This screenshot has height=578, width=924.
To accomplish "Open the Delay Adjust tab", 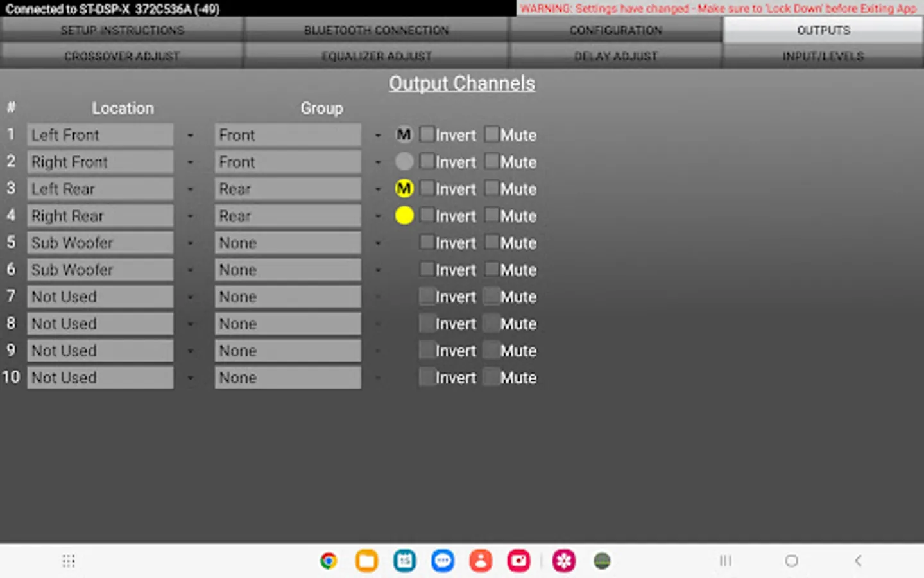I will pyautogui.click(x=616, y=56).
